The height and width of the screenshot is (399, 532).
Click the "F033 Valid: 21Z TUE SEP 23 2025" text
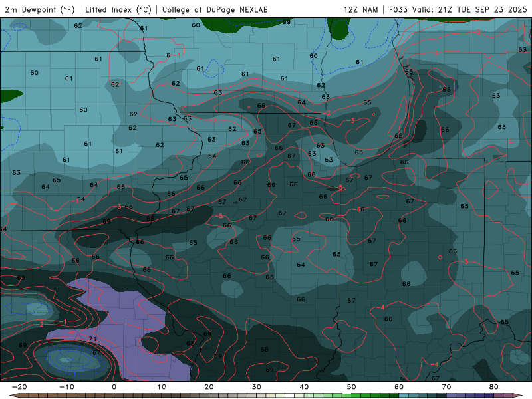458,9
